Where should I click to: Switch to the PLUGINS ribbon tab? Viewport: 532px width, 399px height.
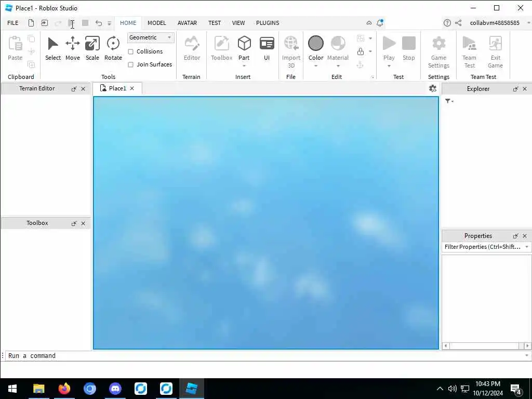click(x=268, y=23)
